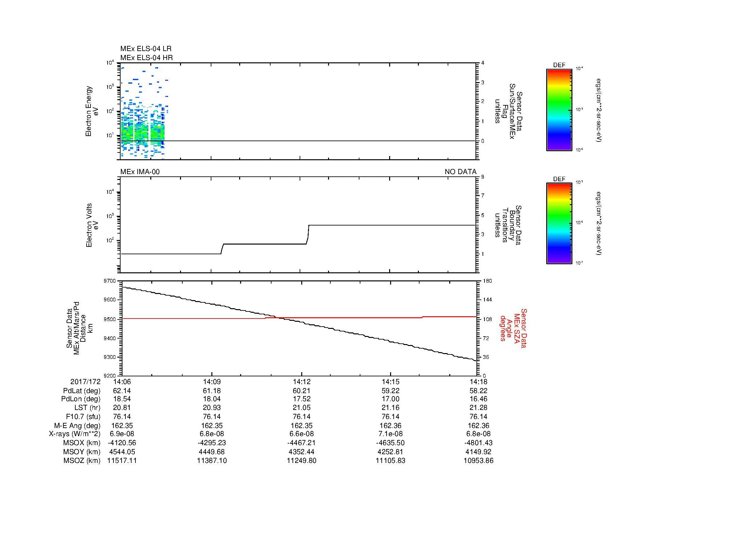Image resolution: width=756 pixels, height=534 pixels.
Task: Click the '2017/172' date label
Action: click(85, 382)
